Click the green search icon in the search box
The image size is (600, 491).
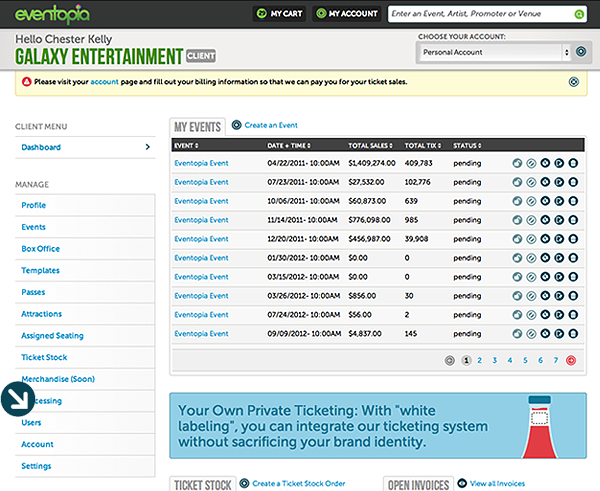[579, 14]
